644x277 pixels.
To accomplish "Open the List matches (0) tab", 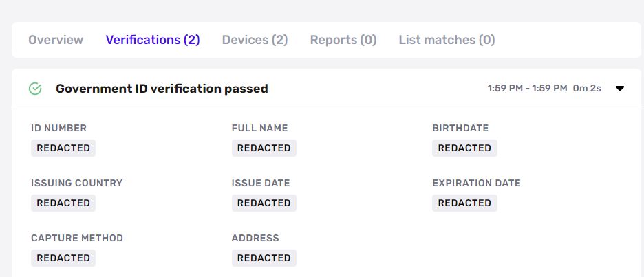I will click(447, 40).
